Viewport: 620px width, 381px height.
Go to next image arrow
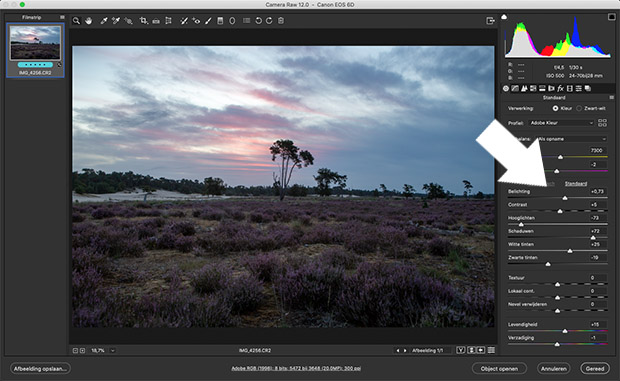405,351
